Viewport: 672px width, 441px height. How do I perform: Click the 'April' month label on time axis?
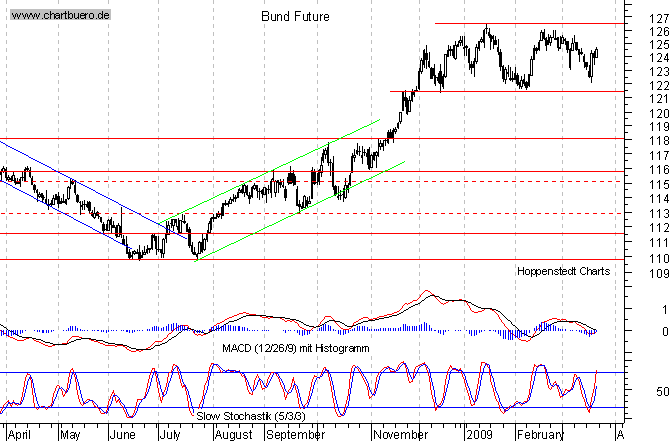click(x=19, y=435)
